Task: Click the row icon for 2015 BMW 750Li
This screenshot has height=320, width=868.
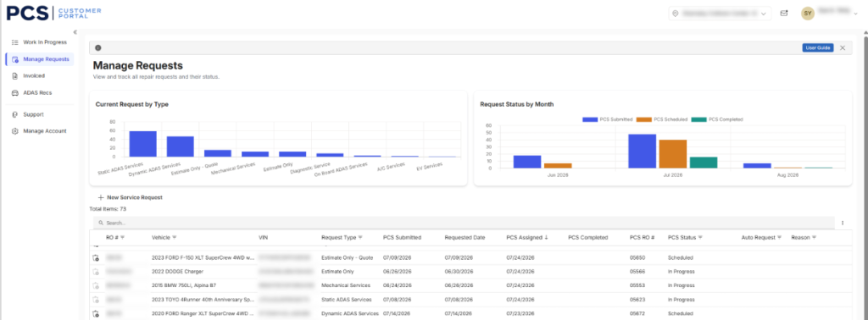Action: pyautogui.click(x=96, y=285)
